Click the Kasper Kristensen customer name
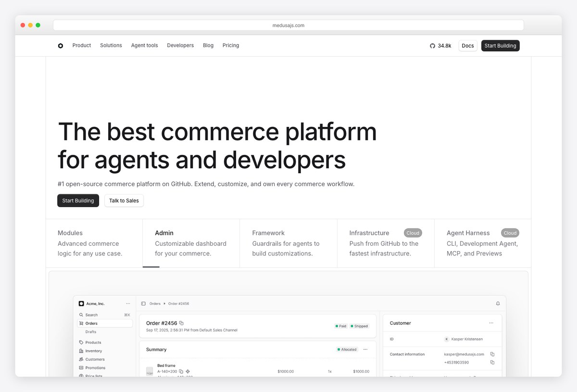This screenshot has height=392, width=577. tap(467, 339)
